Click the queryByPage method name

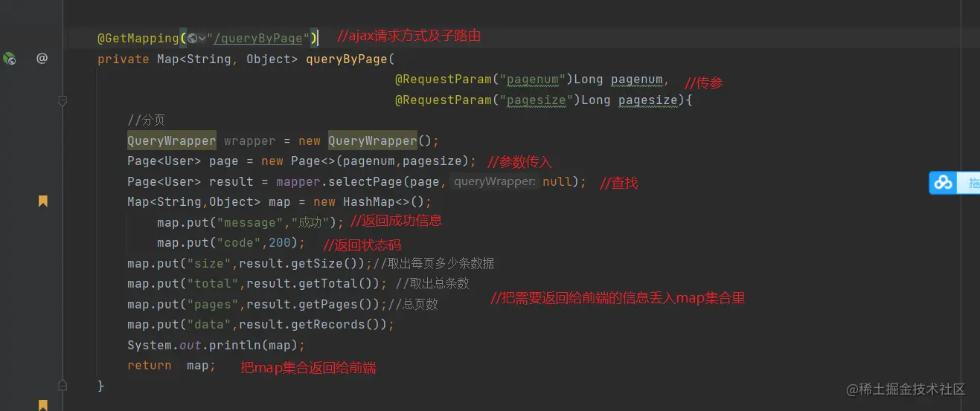347,59
